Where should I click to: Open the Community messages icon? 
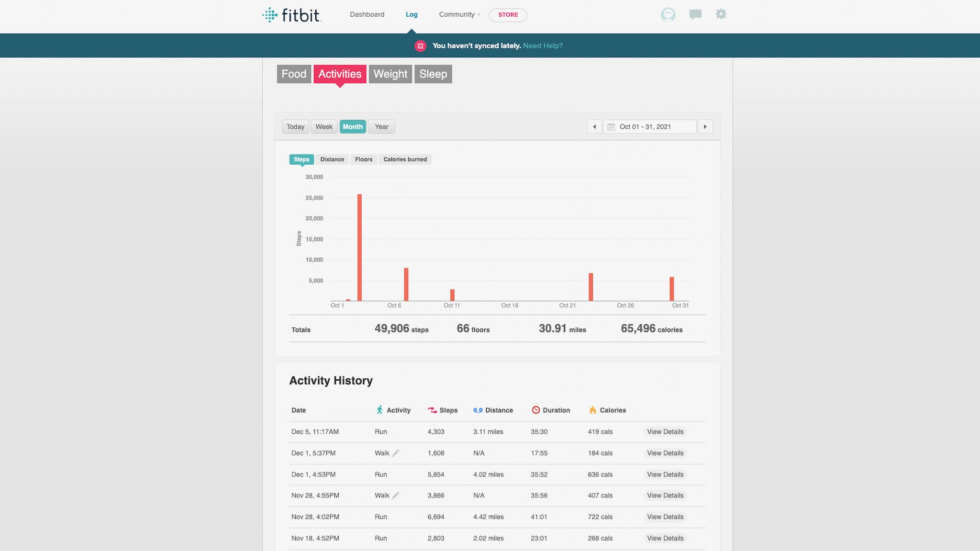(x=695, y=14)
